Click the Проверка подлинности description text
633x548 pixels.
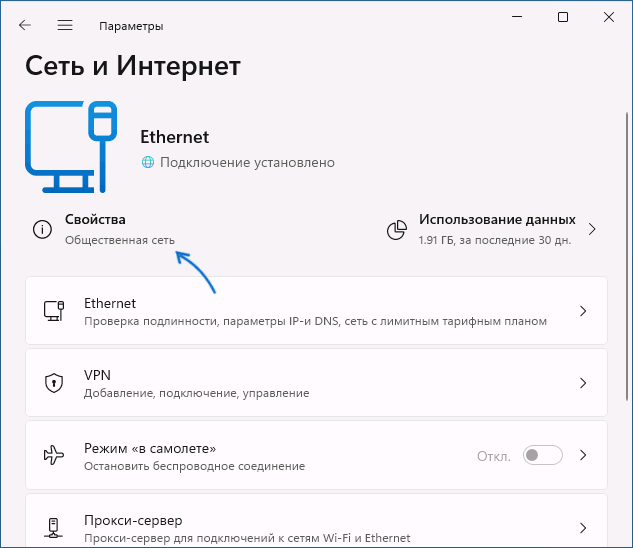click(x=315, y=321)
